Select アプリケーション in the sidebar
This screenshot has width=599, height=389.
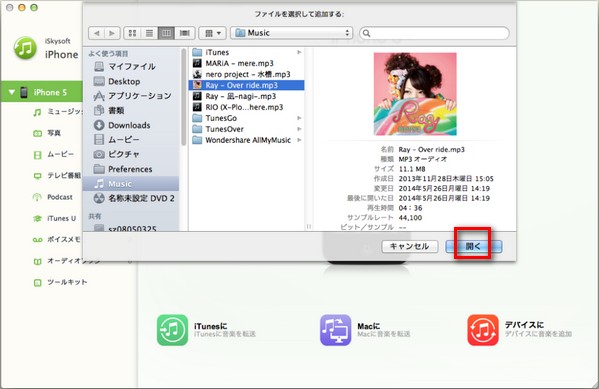click(x=131, y=96)
